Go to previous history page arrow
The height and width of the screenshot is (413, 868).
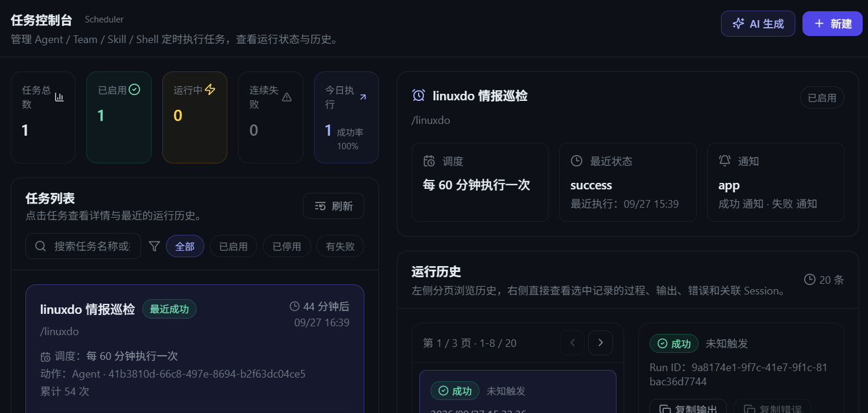click(x=572, y=343)
